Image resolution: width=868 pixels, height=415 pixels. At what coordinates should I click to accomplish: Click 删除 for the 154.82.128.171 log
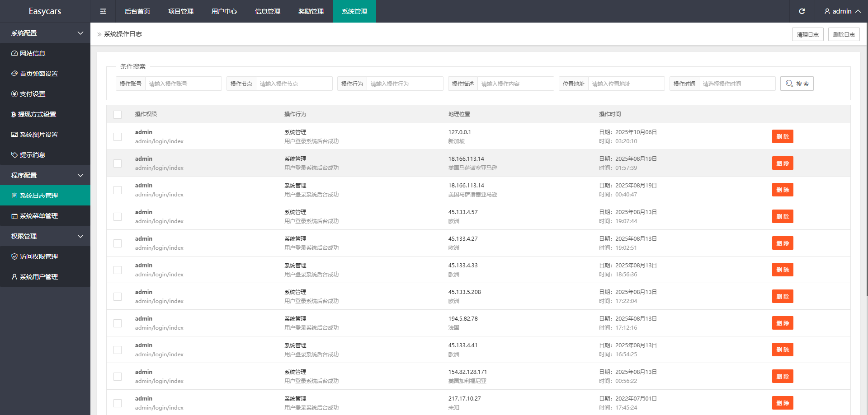(x=782, y=376)
